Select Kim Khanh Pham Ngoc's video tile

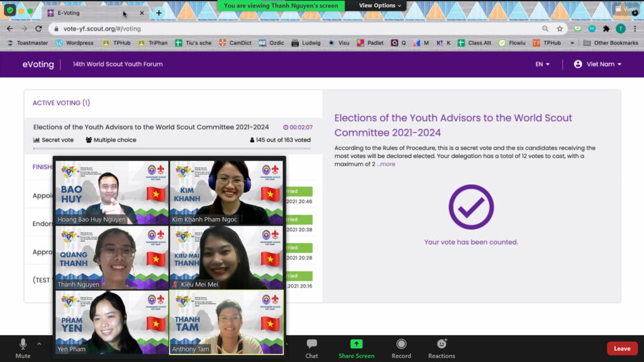pos(226,192)
